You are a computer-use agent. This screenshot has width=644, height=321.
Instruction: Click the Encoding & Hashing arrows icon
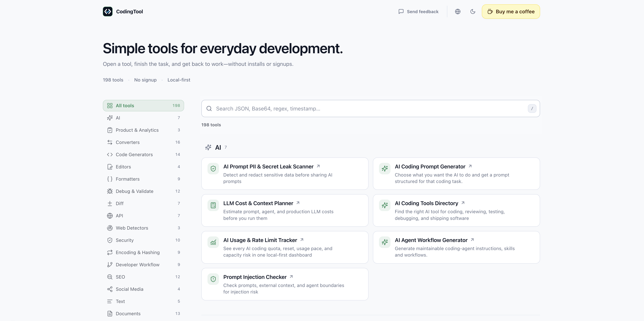coord(110,252)
